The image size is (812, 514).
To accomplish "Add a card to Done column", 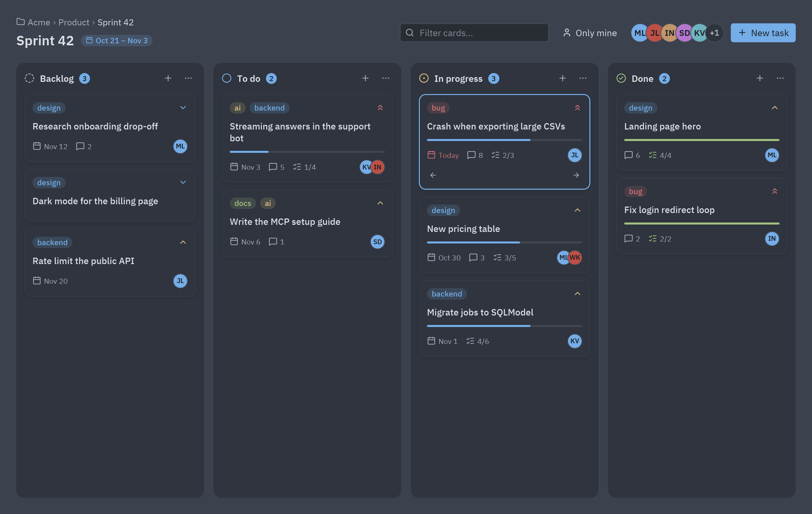I will 760,78.
